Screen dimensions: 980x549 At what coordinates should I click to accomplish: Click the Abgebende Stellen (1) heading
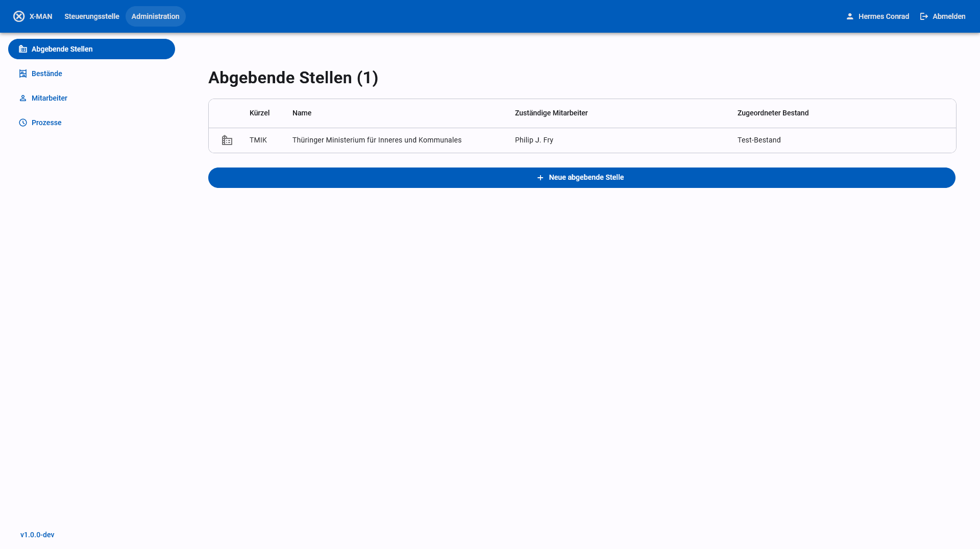(x=293, y=78)
